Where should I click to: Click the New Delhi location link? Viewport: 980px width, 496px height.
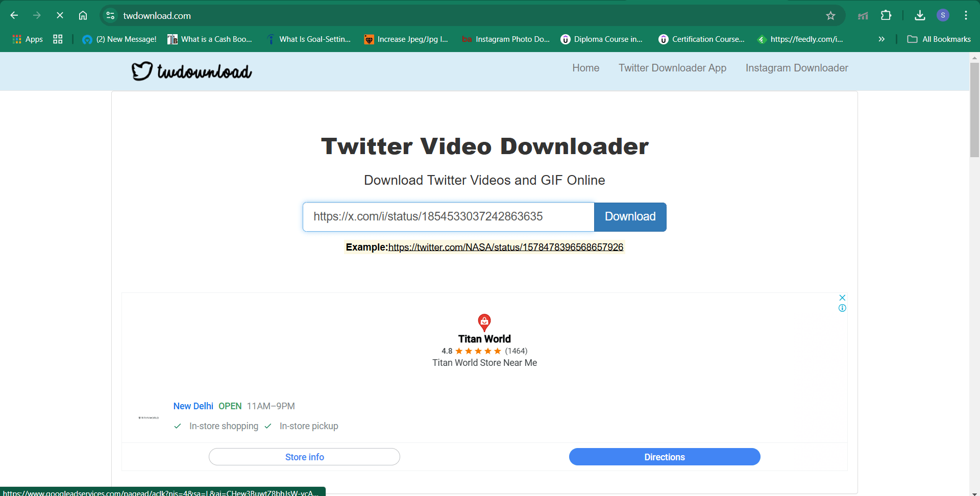[193, 406]
